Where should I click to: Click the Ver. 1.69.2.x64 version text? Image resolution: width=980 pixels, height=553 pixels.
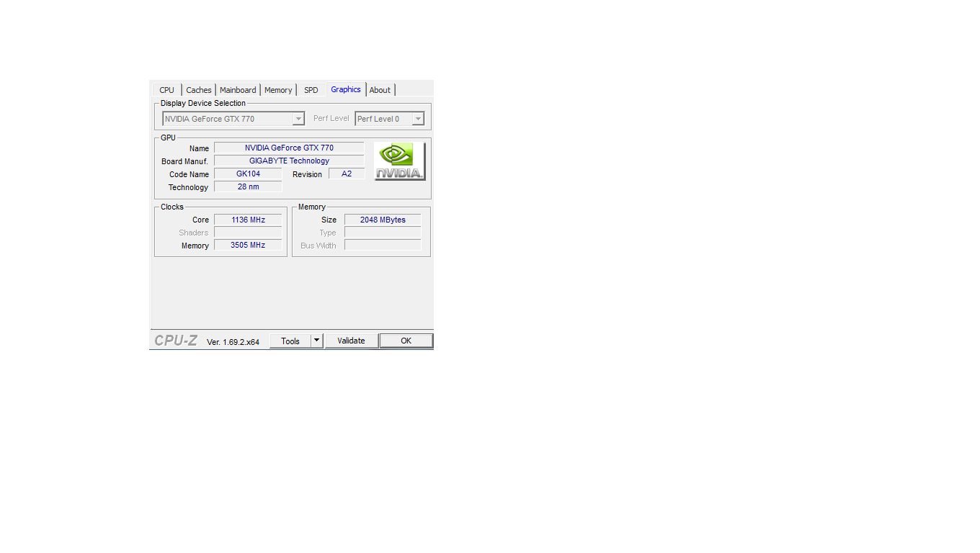(233, 342)
